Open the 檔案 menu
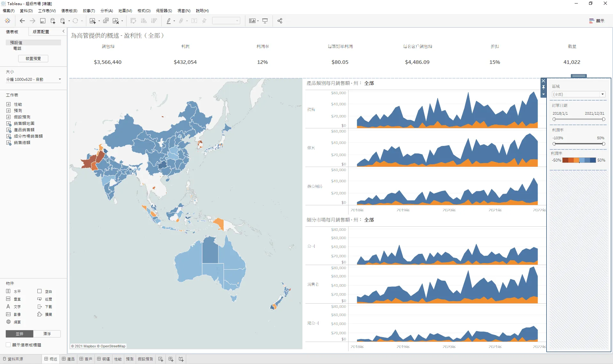 (9, 11)
